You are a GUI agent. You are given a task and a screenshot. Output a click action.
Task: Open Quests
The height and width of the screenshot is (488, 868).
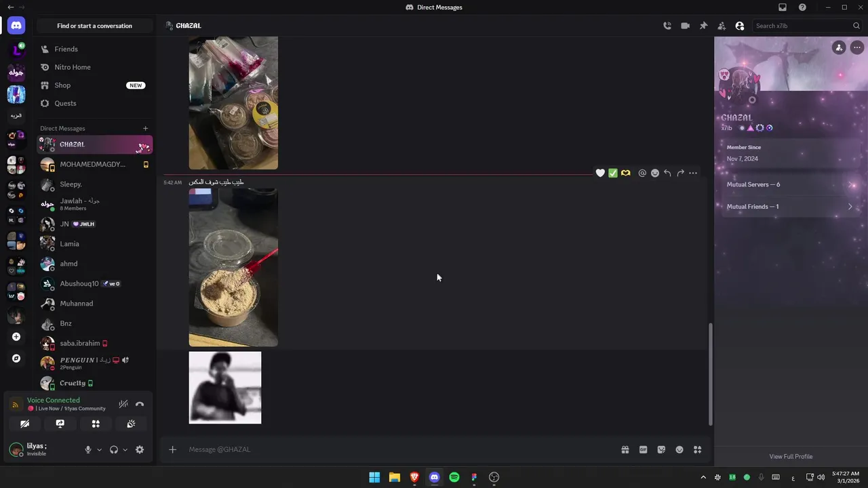click(x=95, y=103)
